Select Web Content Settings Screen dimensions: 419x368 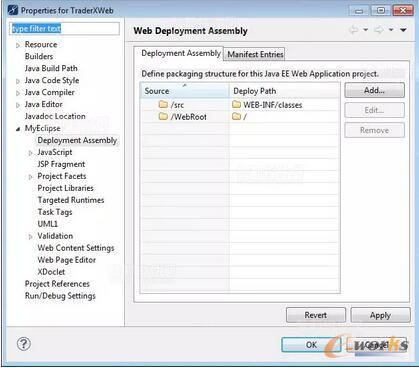pyautogui.click(x=76, y=248)
